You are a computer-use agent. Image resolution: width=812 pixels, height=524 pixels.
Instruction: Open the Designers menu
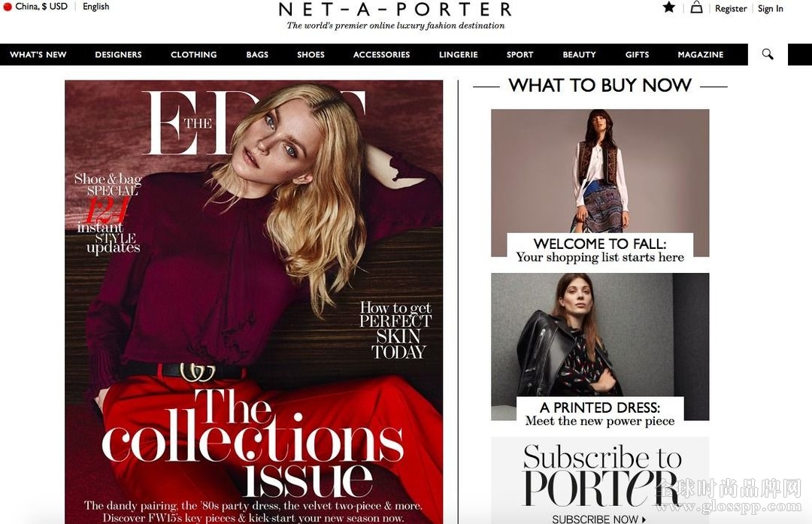pyautogui.click(x=118, y=54)
